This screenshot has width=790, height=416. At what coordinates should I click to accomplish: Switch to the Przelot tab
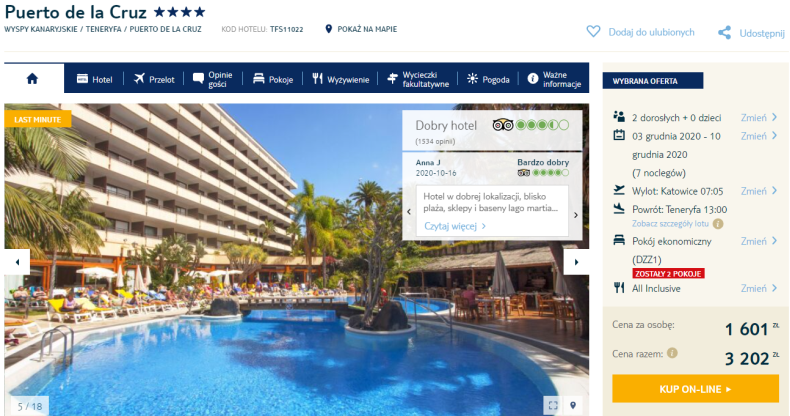[154, 79]
